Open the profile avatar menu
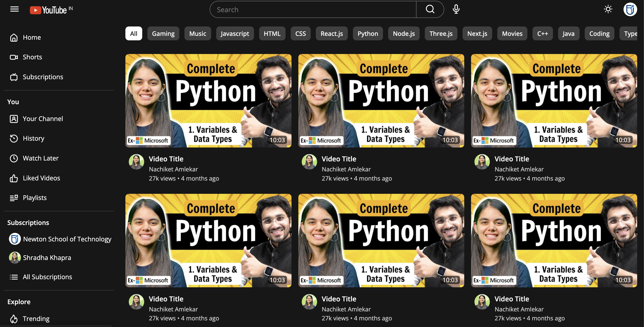Viewport: 644px width, 327px height. point(630,10)
